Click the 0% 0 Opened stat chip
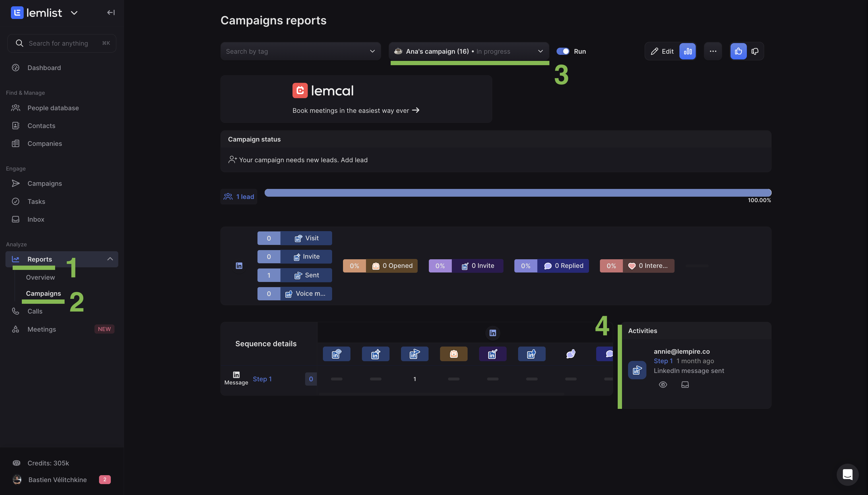The width and height of the screenshot is (868, 495). [x=380, y=266]
